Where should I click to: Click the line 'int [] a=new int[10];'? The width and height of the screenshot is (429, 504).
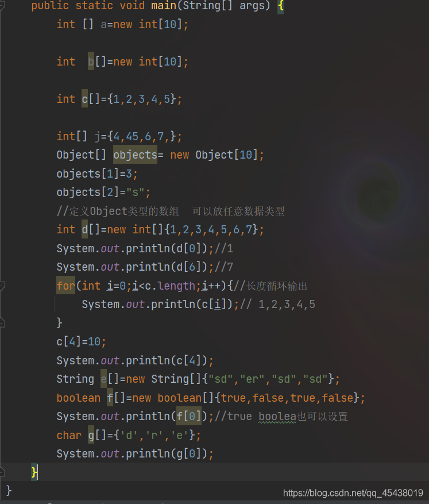[x=122, y=25]
